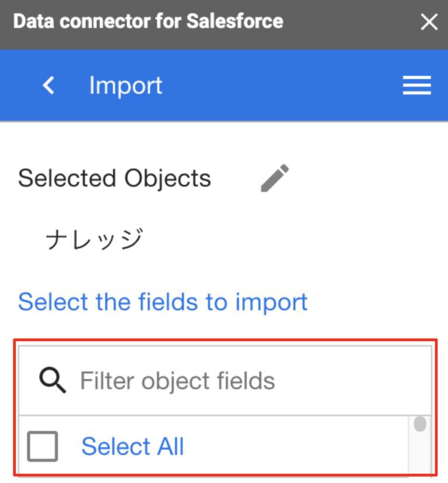448x483 pixels.
Task: Open Select the fields to import
Action: (162, 302)
